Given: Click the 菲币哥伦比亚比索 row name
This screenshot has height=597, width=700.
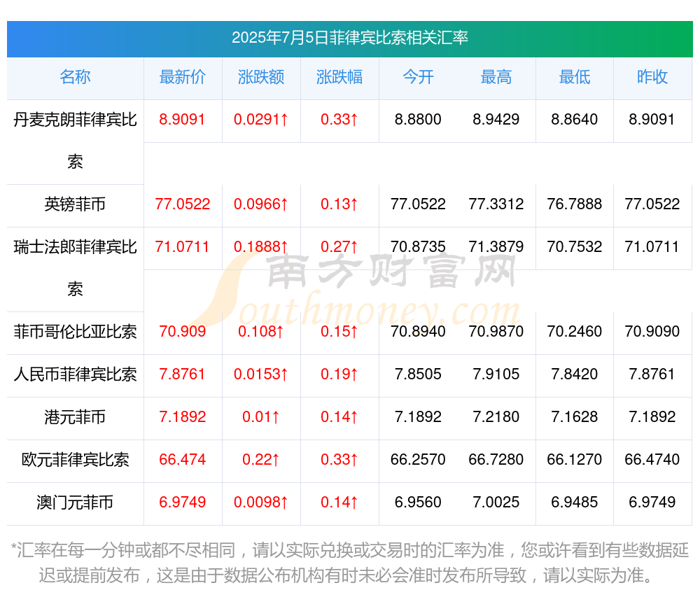Looking at the screenshot, I should 75,332.
